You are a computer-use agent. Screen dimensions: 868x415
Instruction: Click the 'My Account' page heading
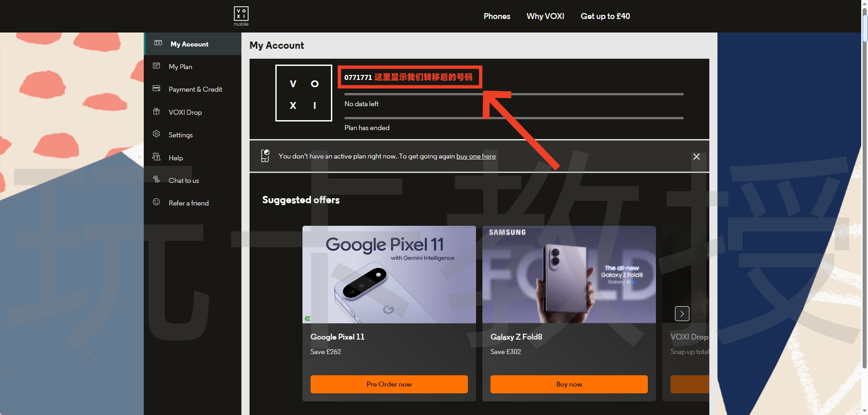[277, 45]
